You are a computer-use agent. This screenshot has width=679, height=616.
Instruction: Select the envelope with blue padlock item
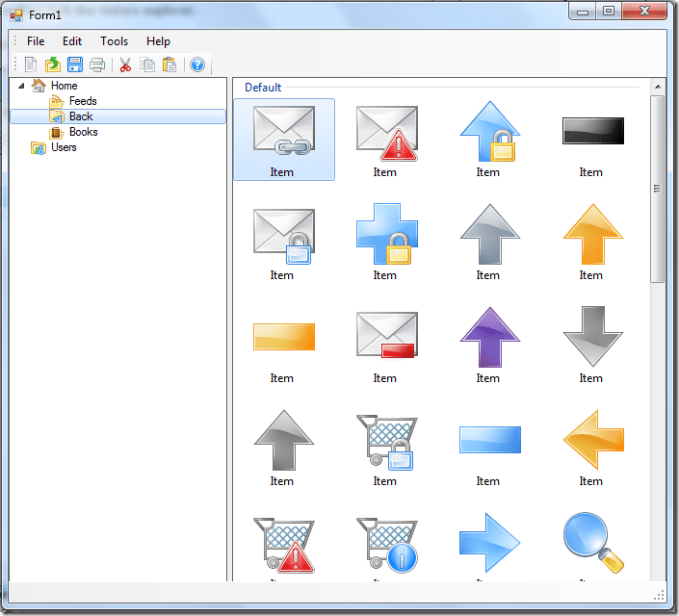pyautogui.click(x=284, y=244)
